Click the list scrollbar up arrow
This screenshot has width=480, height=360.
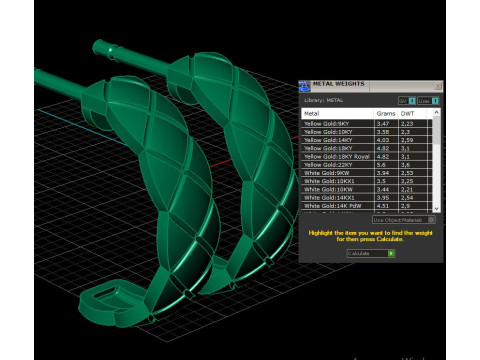pyautogui.click(x=436, y=113)
